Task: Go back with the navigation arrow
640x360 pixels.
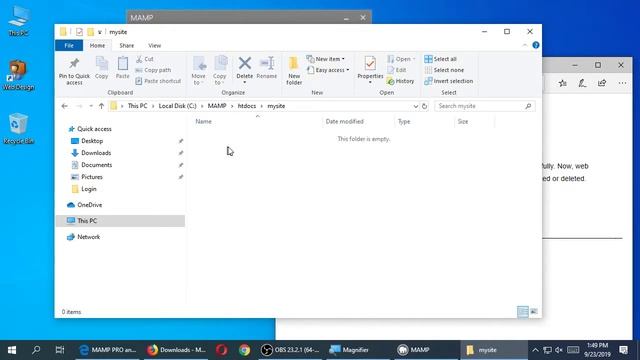Action: [64, 106]
